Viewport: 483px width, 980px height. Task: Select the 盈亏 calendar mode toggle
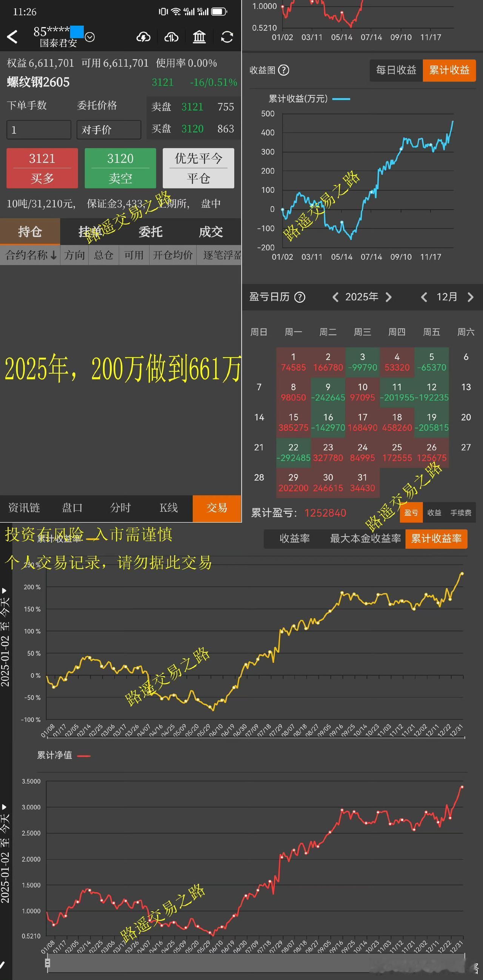411,513
